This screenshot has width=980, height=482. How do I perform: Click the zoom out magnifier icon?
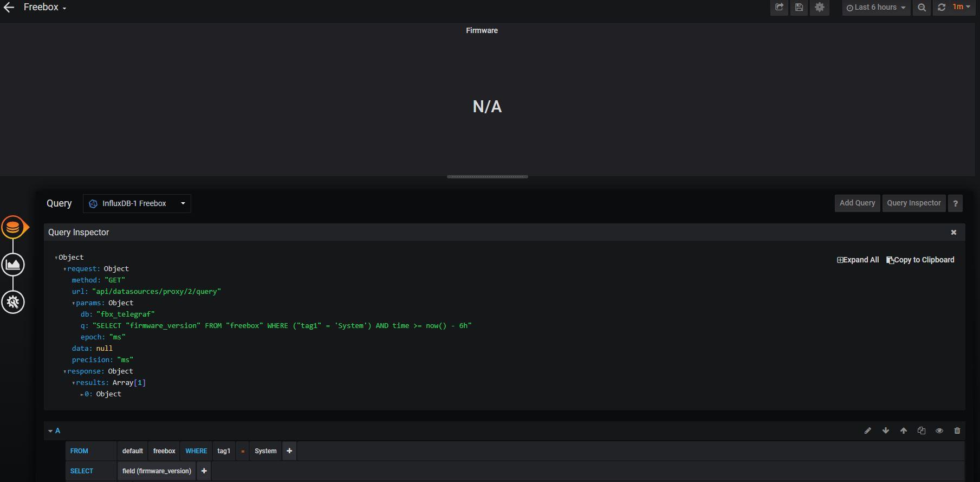point(921,8)
